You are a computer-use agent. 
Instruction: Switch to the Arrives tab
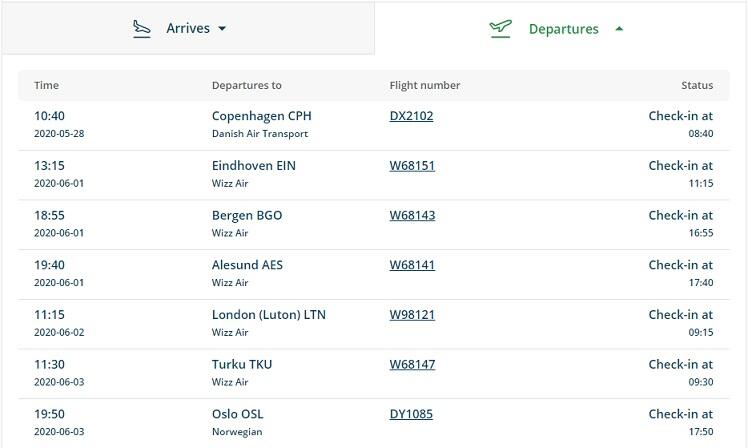coord(188,28)
